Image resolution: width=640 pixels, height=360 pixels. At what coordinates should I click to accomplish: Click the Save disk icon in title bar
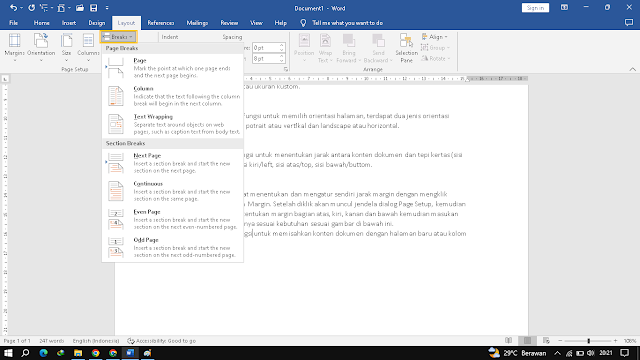point(93,8)
